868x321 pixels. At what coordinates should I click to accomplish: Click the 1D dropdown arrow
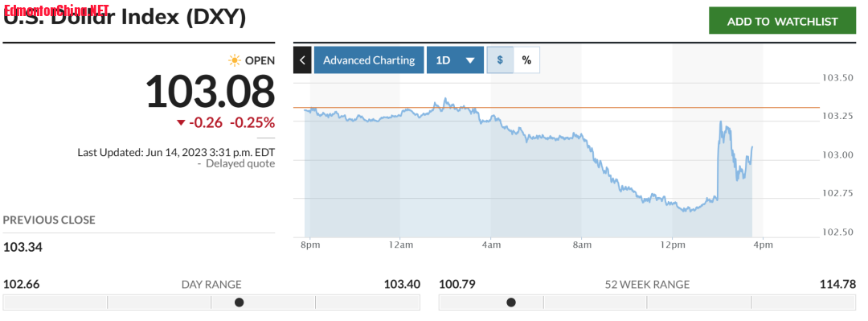470,60
